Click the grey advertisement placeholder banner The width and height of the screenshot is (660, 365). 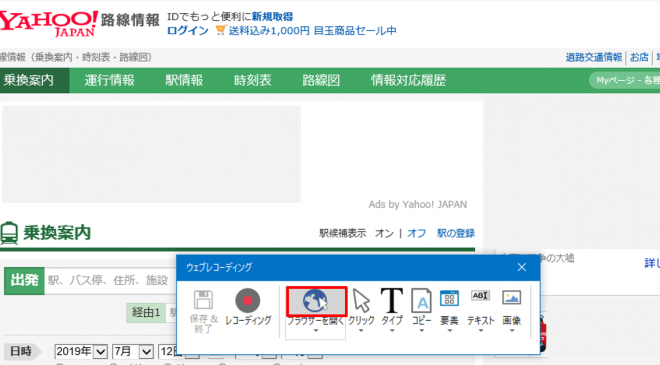[x=152, y=154]
